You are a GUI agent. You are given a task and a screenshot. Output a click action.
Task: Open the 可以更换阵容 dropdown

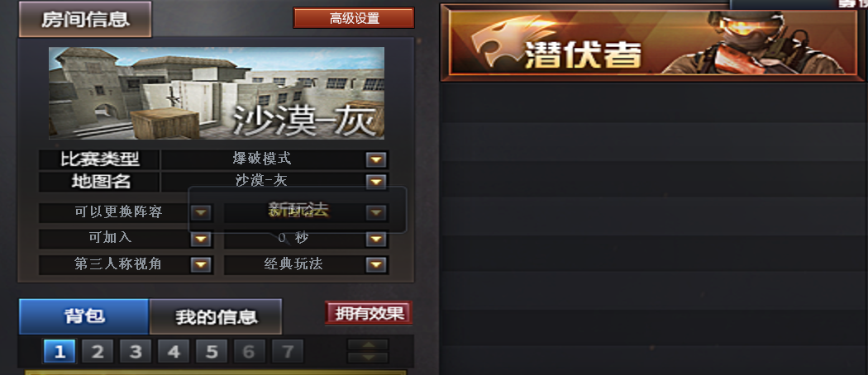pos(200,212)
